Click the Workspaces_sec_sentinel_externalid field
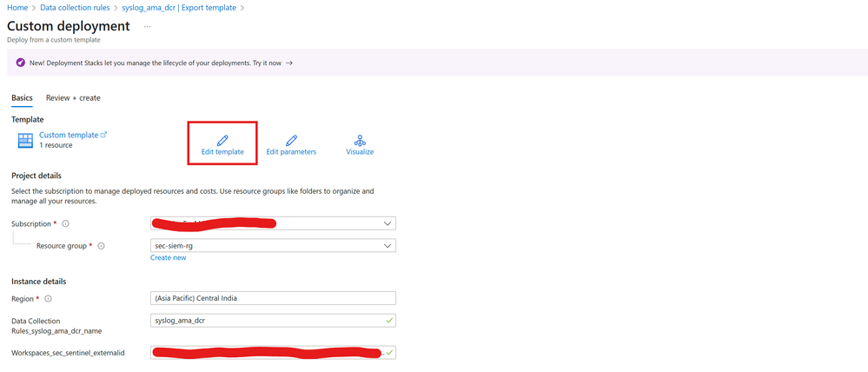The height and width of the screenshot is (372, 868). point(273,353)
